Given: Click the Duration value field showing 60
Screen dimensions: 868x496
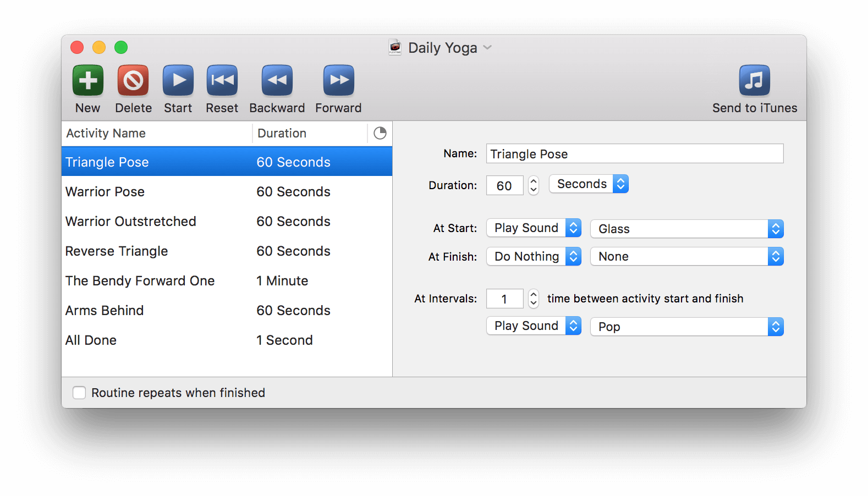Looking at the screenshot, I should pyautogui.click(x=504, y=185).
